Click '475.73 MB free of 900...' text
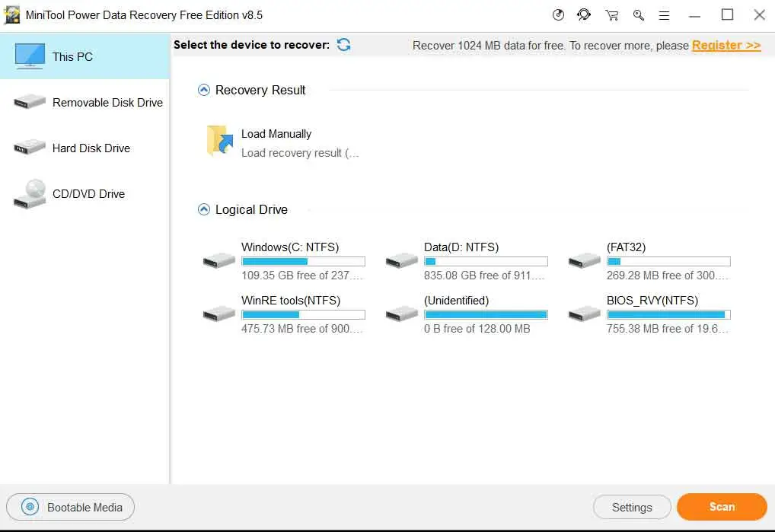This screenshot has height=532, width=775. point(302,329)
